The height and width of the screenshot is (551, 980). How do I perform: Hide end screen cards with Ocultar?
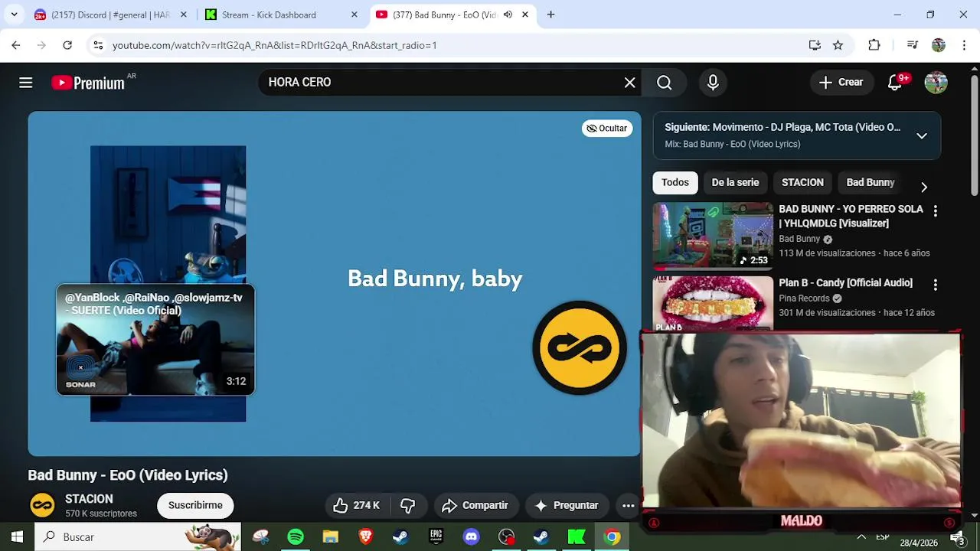click(x=606, y=128)
